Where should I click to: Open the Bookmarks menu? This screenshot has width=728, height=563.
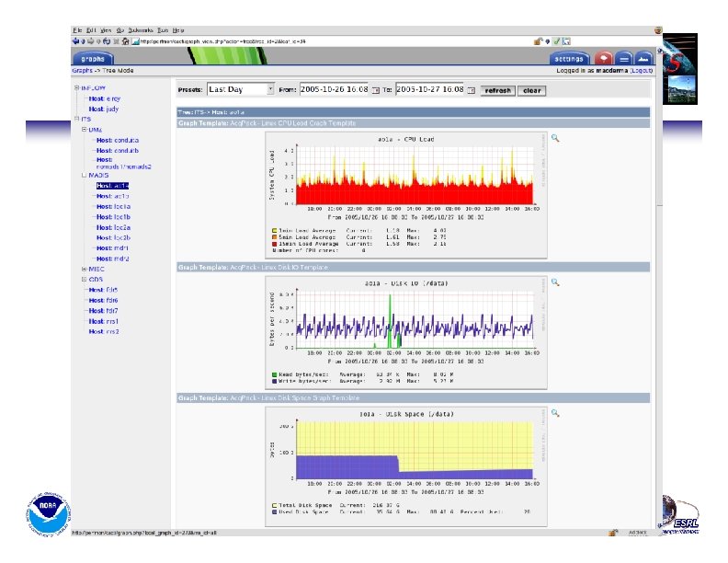(x=141, y=30)
